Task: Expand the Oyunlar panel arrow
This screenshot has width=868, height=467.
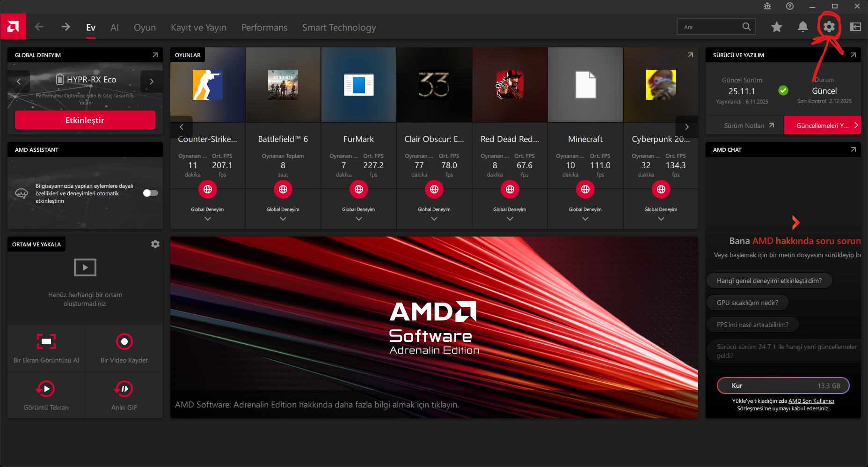Action: (x=691, y=55)
